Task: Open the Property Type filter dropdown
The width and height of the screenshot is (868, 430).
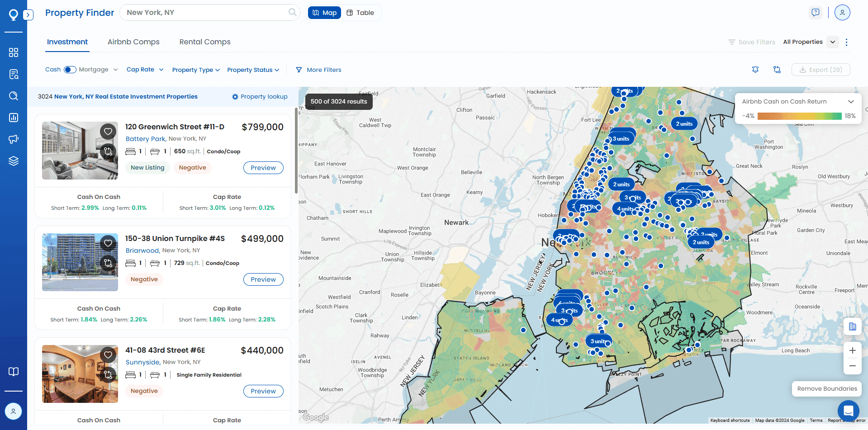Action: 196,70
